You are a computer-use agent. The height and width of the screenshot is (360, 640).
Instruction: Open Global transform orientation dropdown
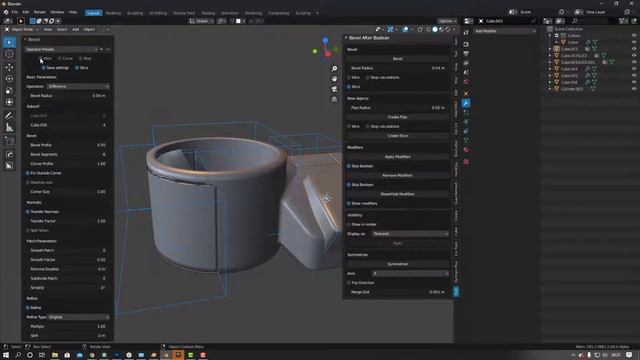tap(201, 21)
